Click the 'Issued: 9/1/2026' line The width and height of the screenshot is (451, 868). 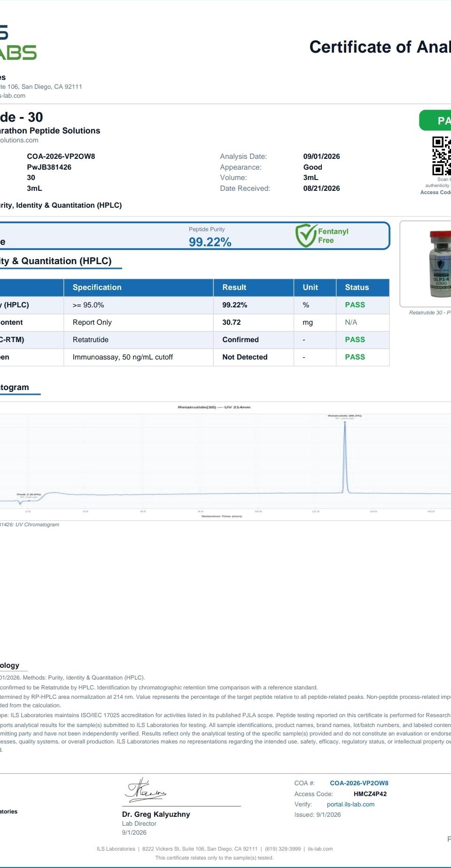(x=318, y=815)
